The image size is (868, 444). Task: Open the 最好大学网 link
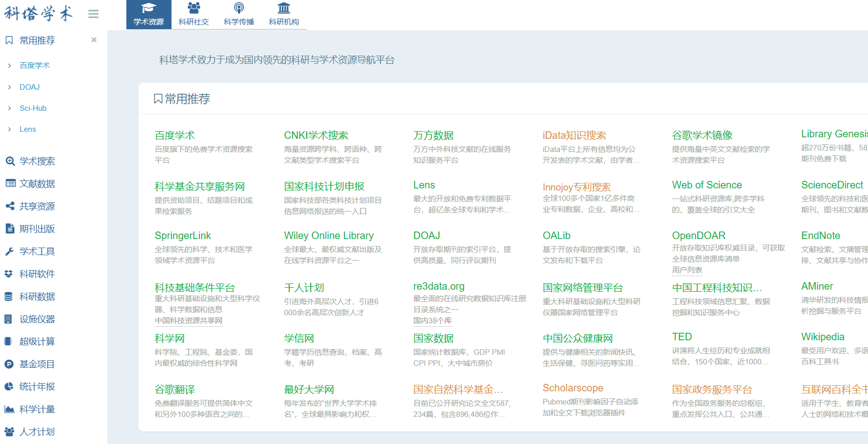309,389
